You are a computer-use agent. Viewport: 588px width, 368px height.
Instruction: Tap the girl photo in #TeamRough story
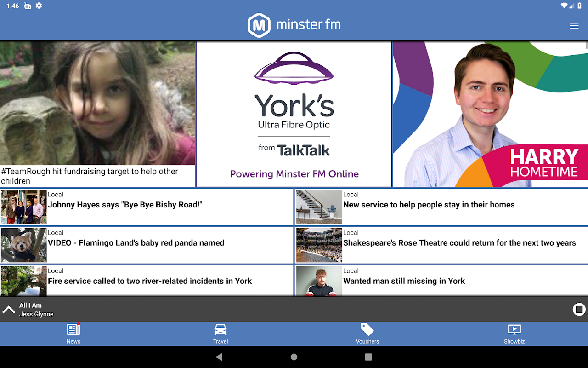click(97, 103)
